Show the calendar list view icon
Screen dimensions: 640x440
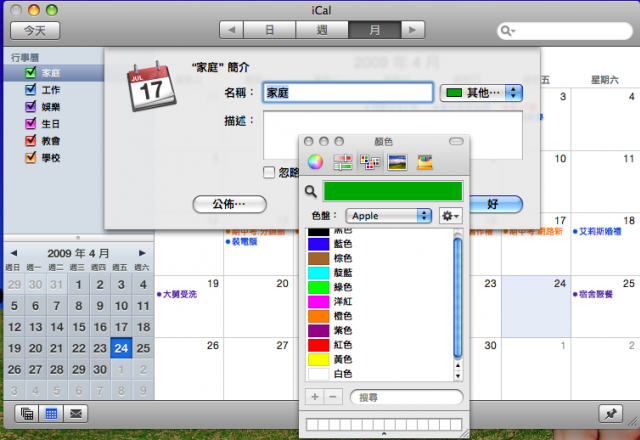[27, 414]
